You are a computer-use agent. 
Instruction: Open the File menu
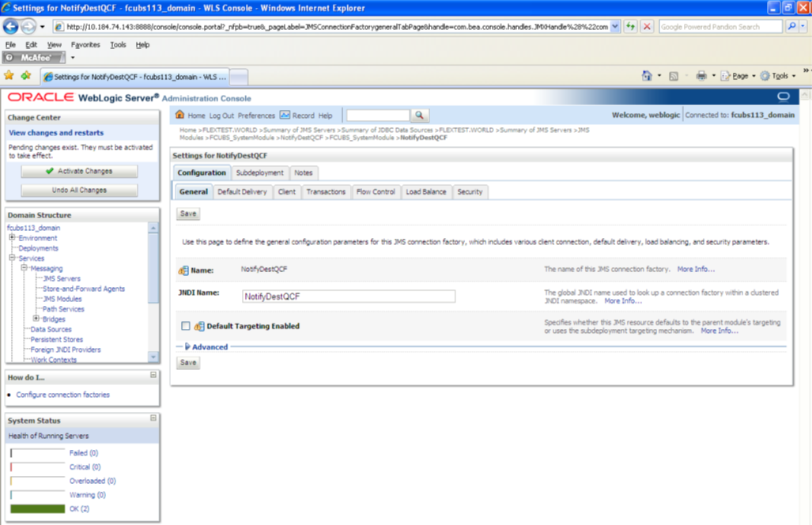pyautogui.click(x=10, y=44)
